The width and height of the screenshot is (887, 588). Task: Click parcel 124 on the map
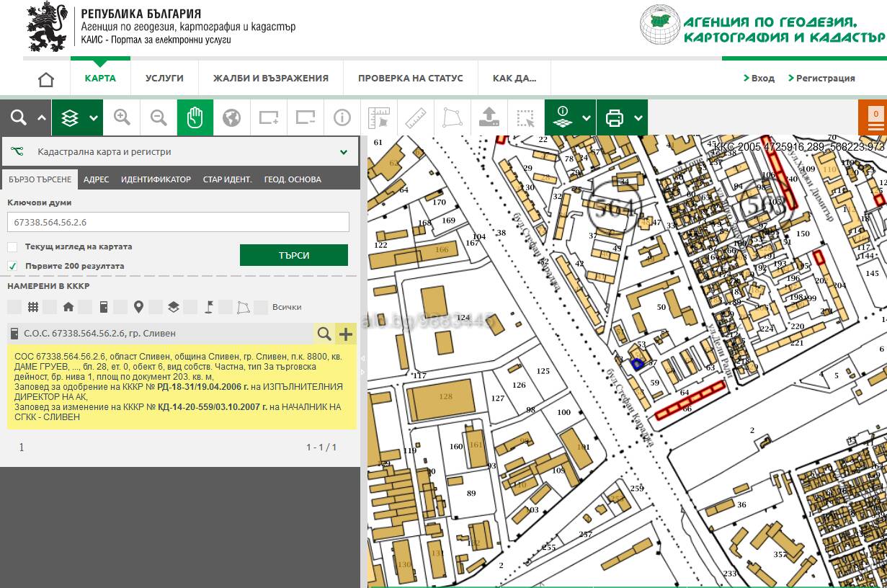pos(463,318)
